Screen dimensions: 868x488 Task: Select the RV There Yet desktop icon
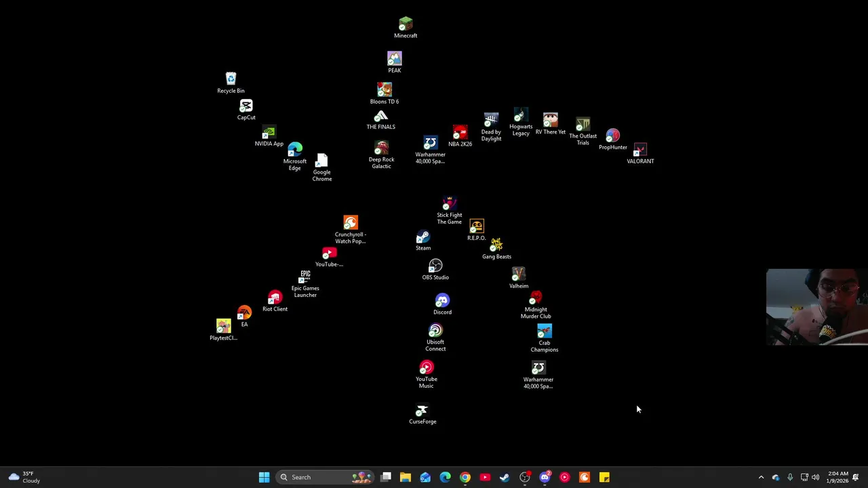[551, 124]
